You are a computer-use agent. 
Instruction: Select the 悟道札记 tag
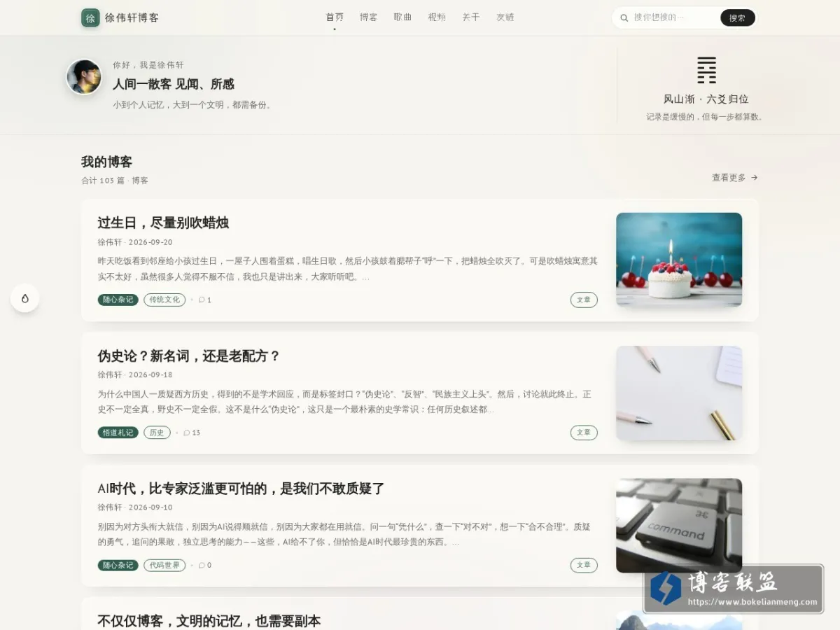click(118, 433)
